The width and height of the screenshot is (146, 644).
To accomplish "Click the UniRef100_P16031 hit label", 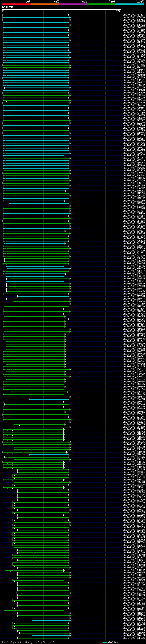I will click(x=134, y=442).
